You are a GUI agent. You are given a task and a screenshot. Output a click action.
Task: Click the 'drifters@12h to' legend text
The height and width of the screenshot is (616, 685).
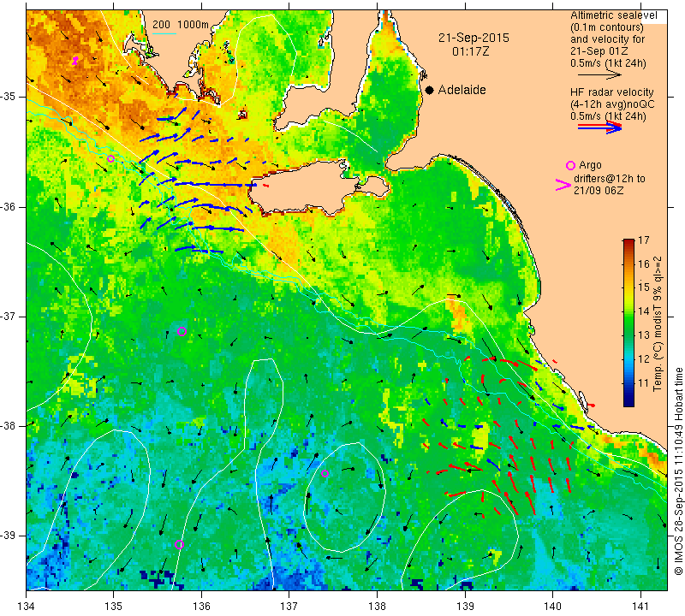[609, 179]
